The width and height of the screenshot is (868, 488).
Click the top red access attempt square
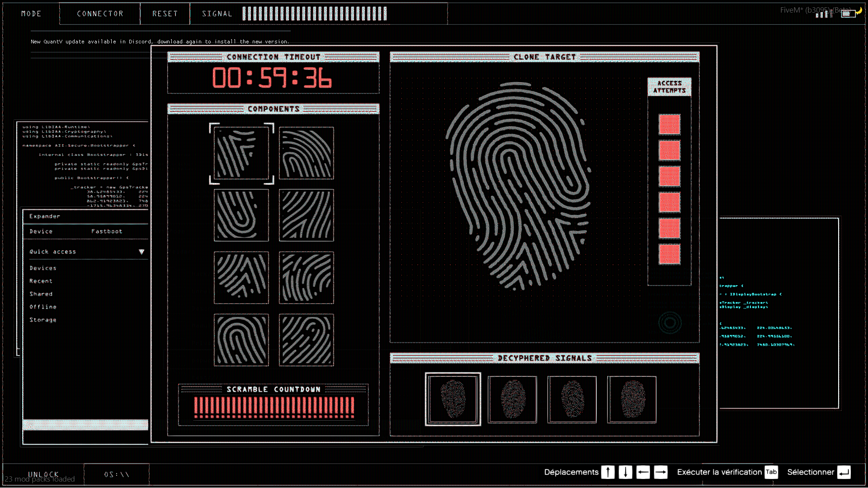tap(669, 124)
